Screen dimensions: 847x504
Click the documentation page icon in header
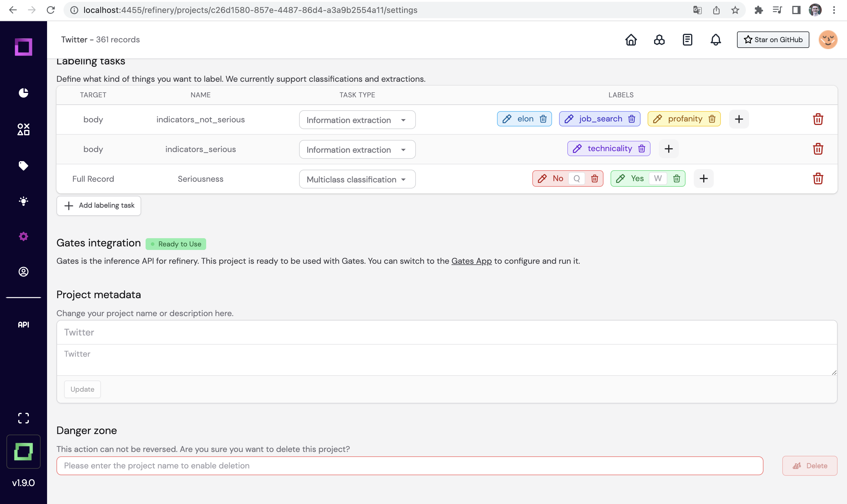(687, 40)
